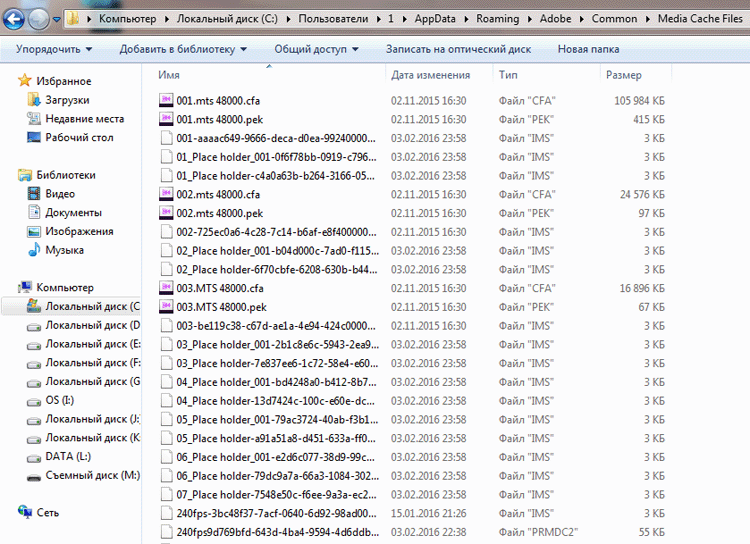Open the recent locations dropdown arrow
Viewport: 750px width, 544px height.
tap(56, 20)
